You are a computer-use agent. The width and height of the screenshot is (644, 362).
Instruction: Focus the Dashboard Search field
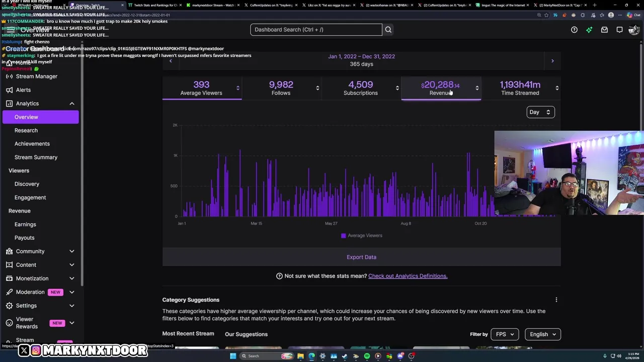click(x=316, y=30)
